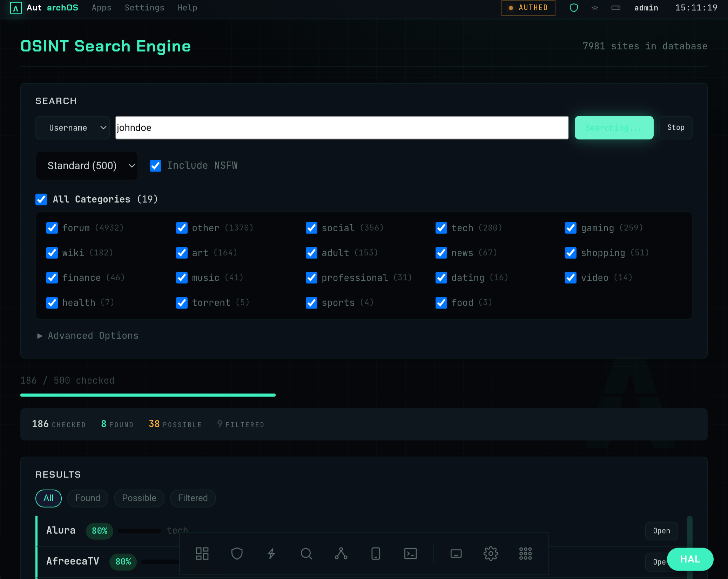The image size is (728, 579).
Task: Open the shield app in dock
Action: point(237,554)
